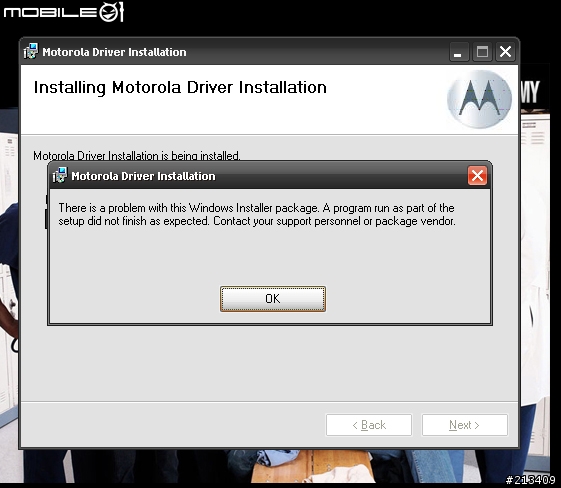This screenshot has height=488, width=561.
Task: Click OK in the error dialog
Action: click(x=273, y=299)
